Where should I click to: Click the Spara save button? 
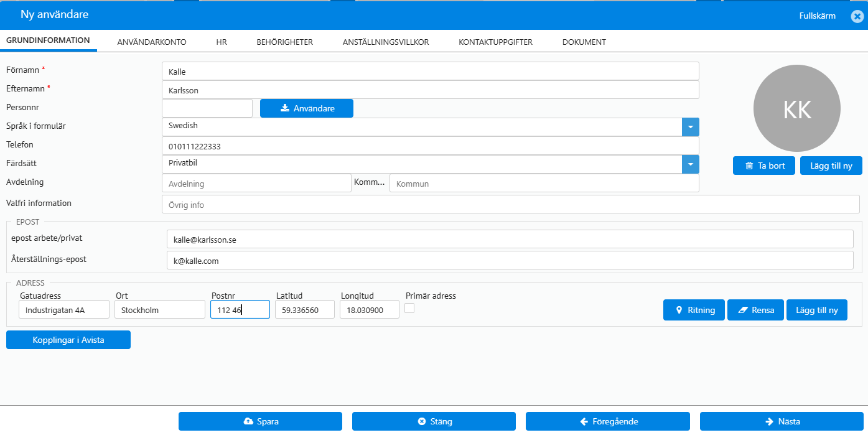tap(260, 421)
